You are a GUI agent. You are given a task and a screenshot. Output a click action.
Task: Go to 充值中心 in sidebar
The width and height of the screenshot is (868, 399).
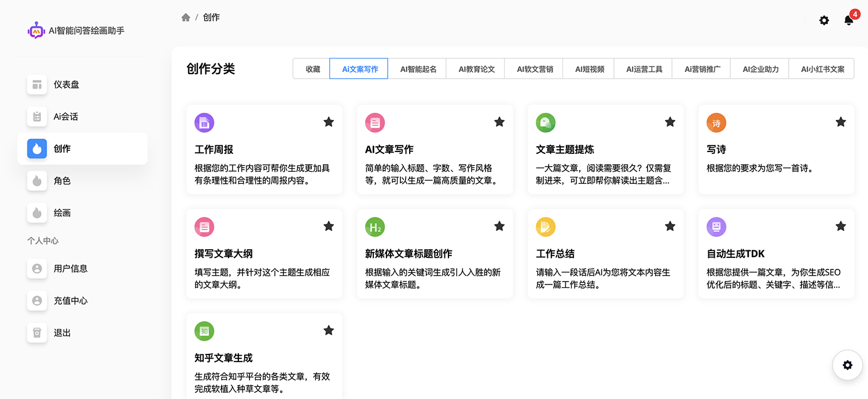70,301
